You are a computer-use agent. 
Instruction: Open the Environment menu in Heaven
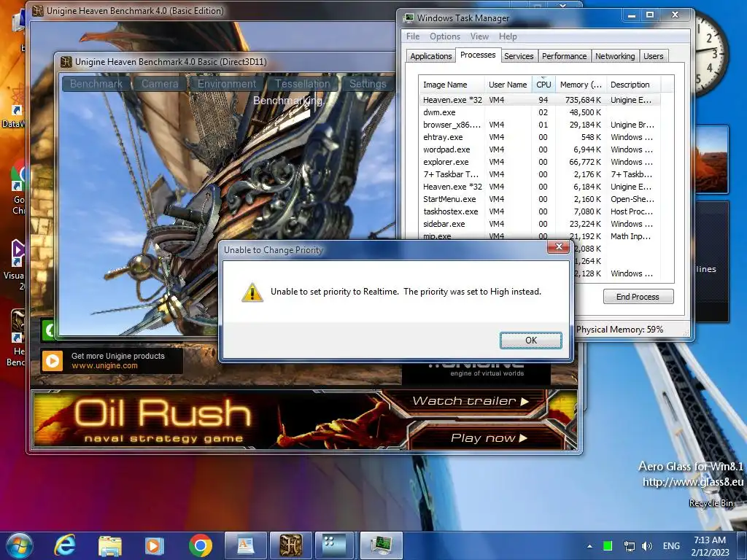tap(227, 84)
